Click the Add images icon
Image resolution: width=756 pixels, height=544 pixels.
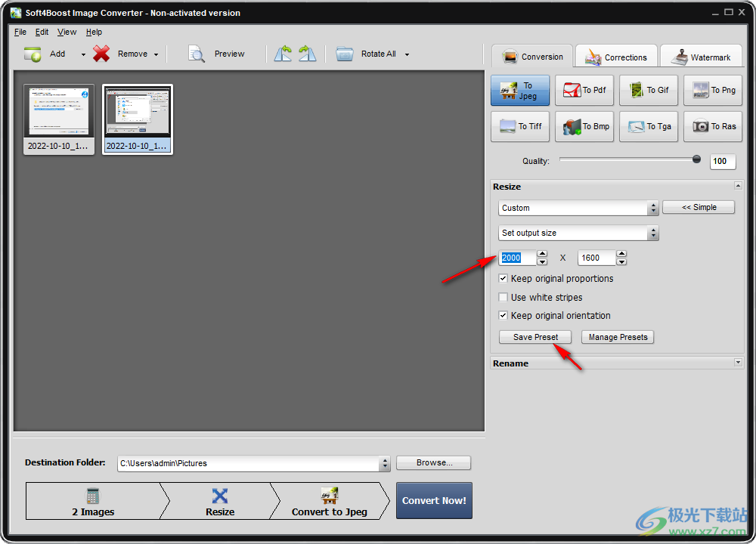point(33,54)
